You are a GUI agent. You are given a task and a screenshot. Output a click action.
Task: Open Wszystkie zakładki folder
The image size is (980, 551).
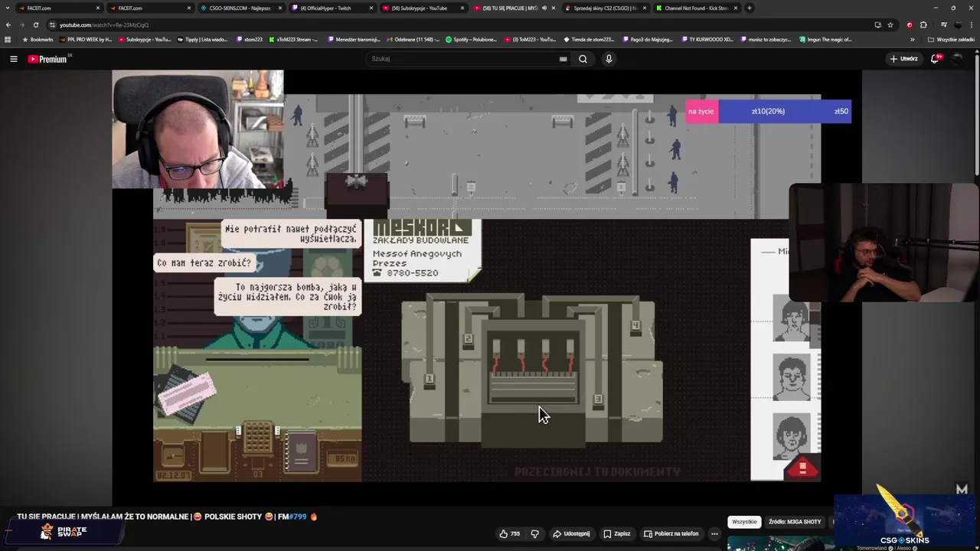(951, 39)
